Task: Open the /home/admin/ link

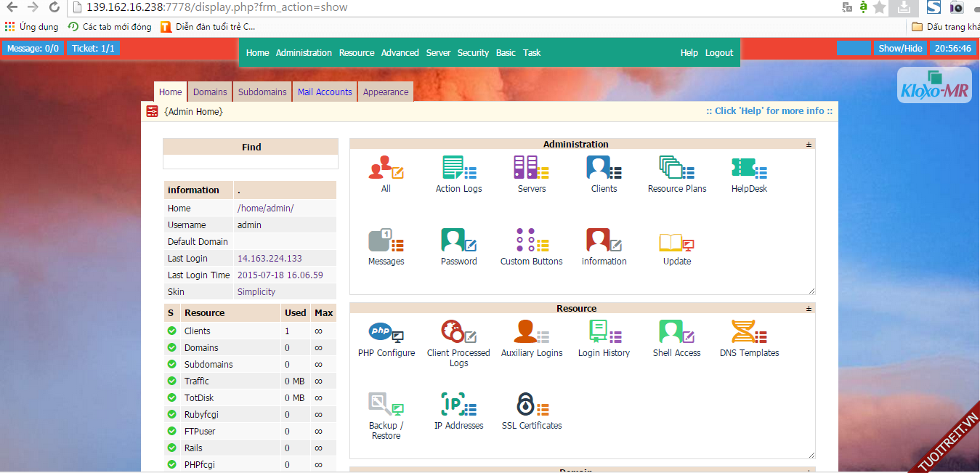Action: 265,209
